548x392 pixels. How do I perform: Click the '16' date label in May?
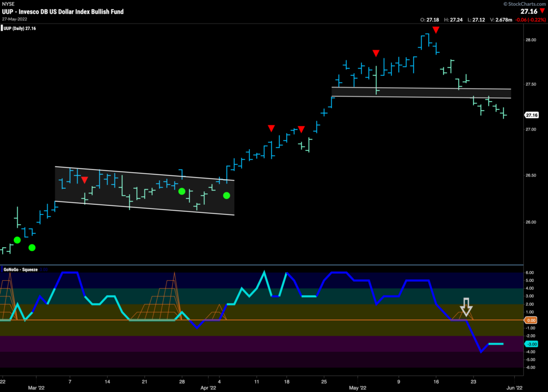436,381
